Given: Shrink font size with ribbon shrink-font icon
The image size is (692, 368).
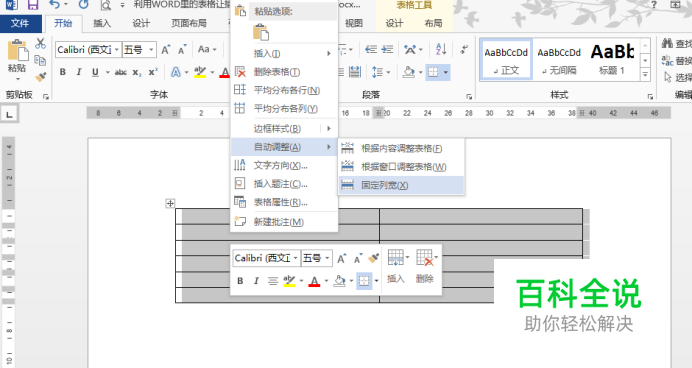Looking at the screenshot, I should tap(182, 49).
